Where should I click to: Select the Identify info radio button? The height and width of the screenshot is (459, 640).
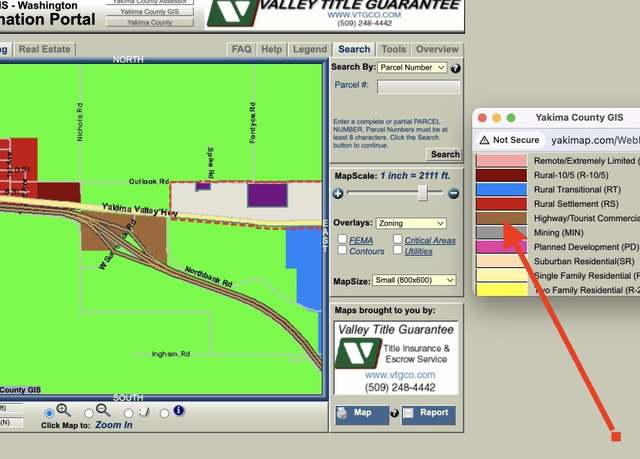click(x=164, y=413)
